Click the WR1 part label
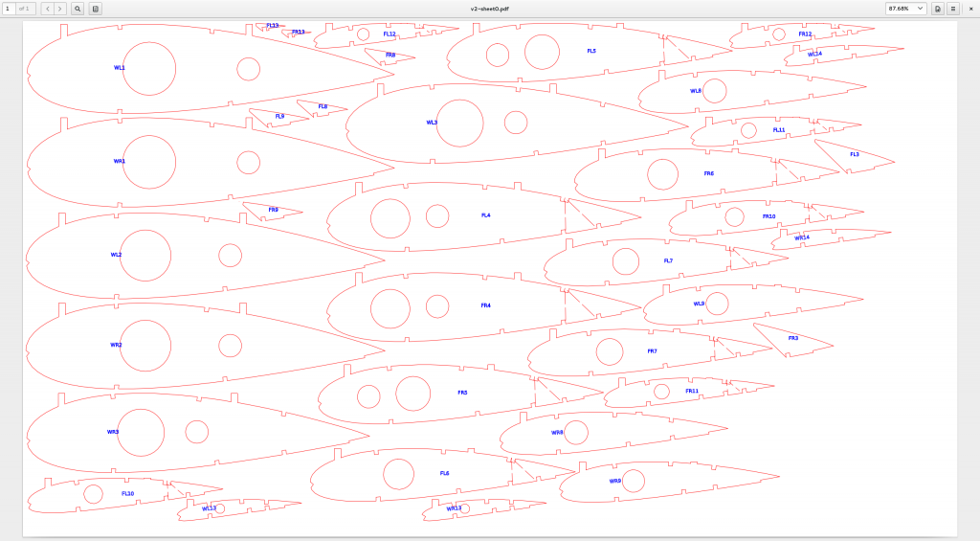 pyautogui.click(x=120, y=161)
